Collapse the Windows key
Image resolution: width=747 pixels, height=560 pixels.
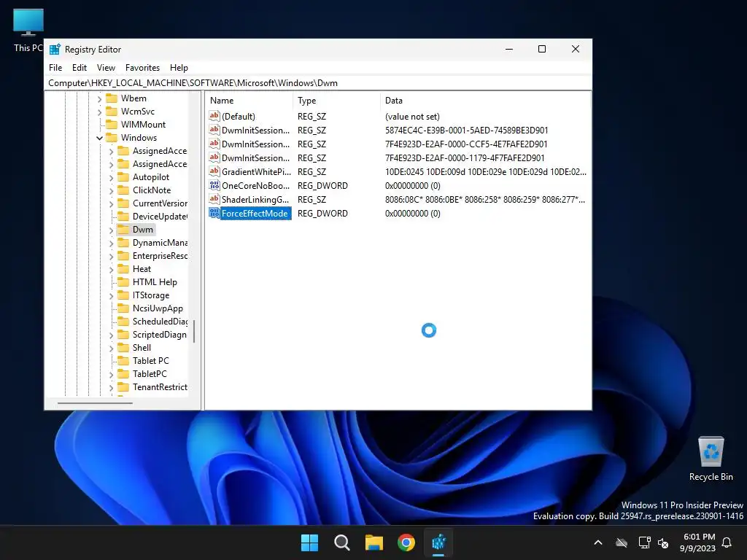[x=99, y=138]
